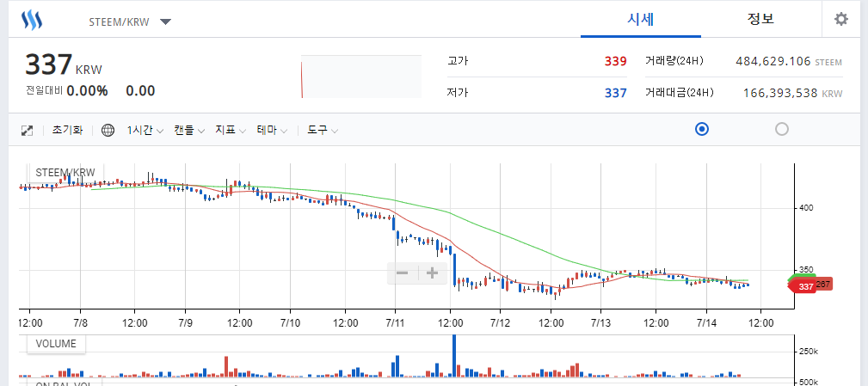868x386 pixels.
Task: Open the settings gear icon
Action: (x=840, y=20)
